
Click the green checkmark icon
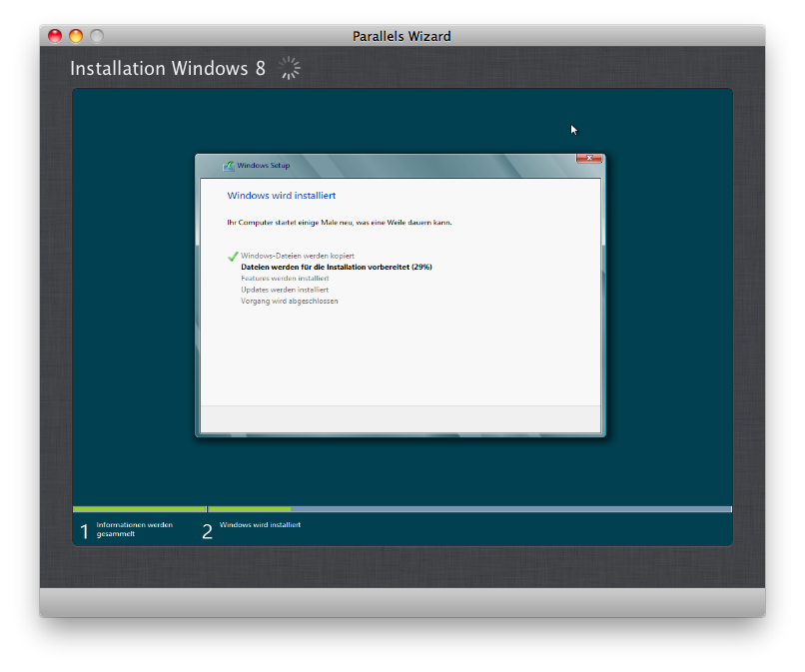pos(233,257)
